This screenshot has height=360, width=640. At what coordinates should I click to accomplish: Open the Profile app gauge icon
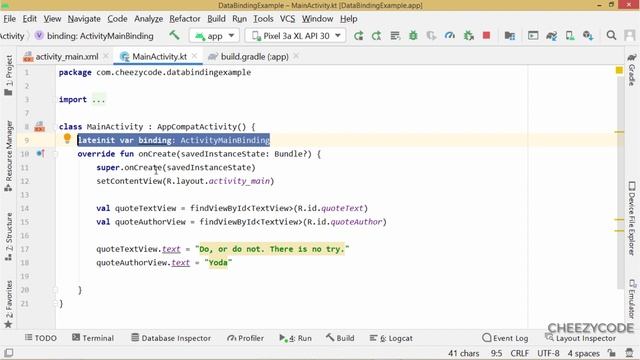(450, 36)
